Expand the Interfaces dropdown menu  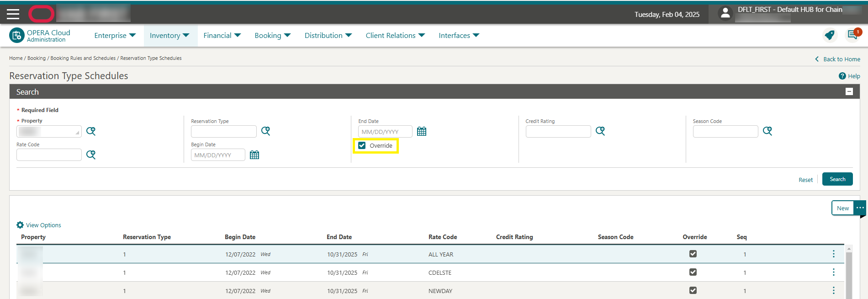(x=459, y=35)
